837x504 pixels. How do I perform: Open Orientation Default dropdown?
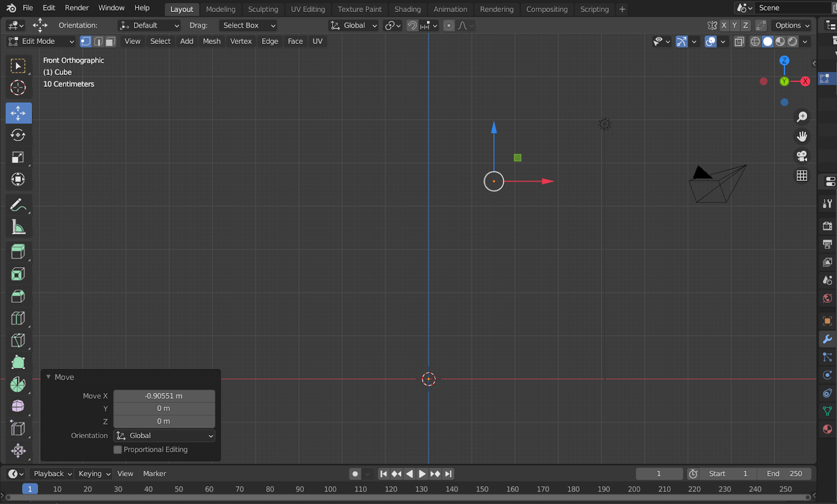point(150,26)
